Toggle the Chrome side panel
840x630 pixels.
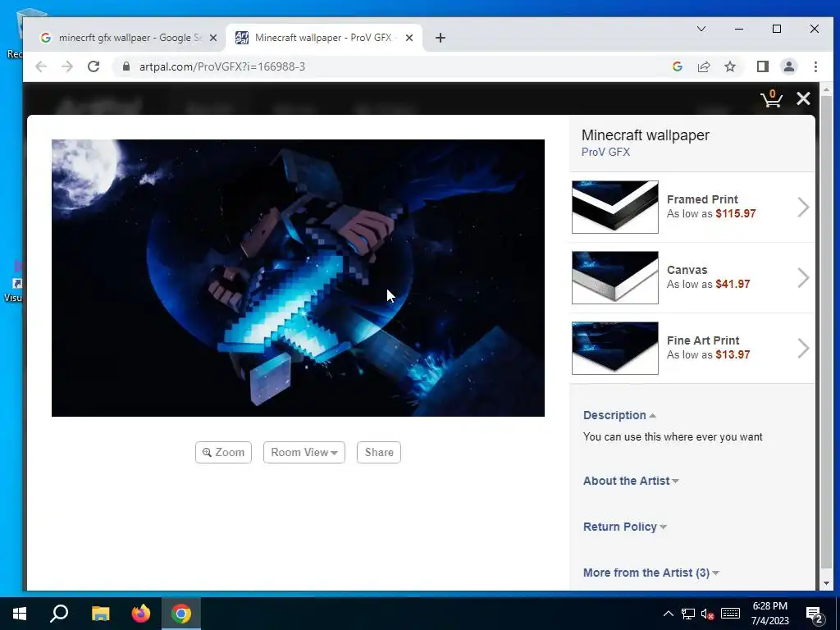point(763,66)
